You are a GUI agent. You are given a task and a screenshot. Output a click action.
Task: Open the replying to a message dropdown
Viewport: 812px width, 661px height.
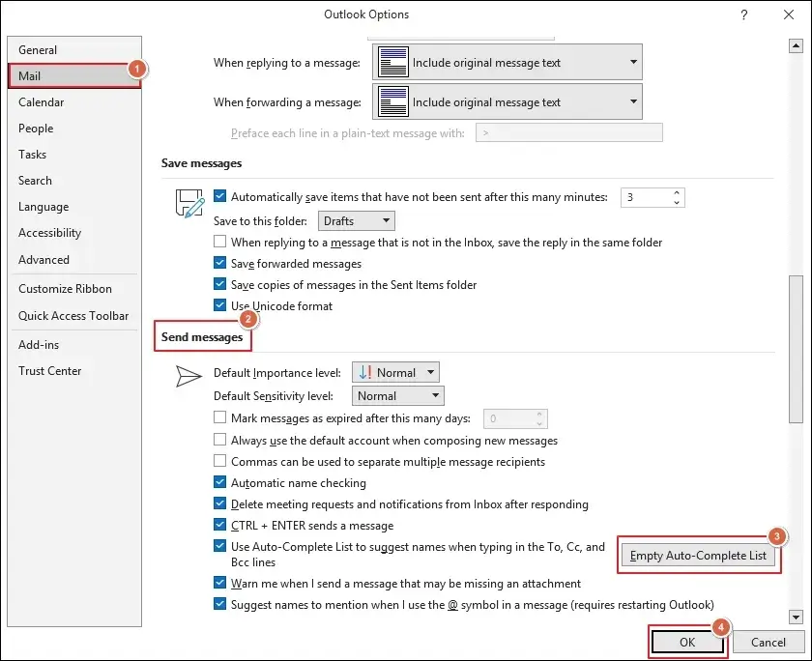[507, 62]
